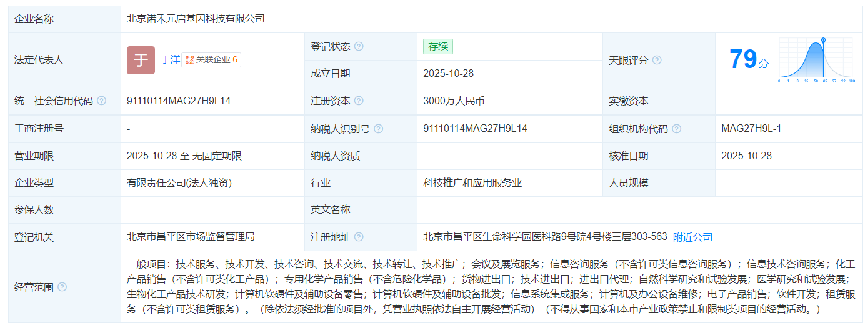Click the question mark next to 天眼评分
This screenshot has width=868, height=328.
pyautogui.click(x=657, y=61)
